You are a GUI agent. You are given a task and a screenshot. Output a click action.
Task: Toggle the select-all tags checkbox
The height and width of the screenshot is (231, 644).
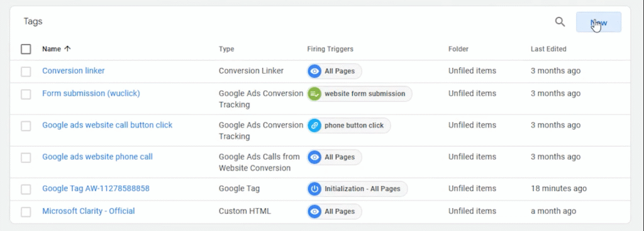pyautogui.click(x=26, y=49)
